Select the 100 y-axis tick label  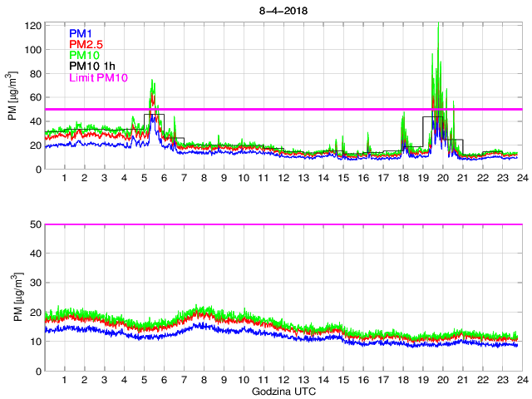point(32,50)
